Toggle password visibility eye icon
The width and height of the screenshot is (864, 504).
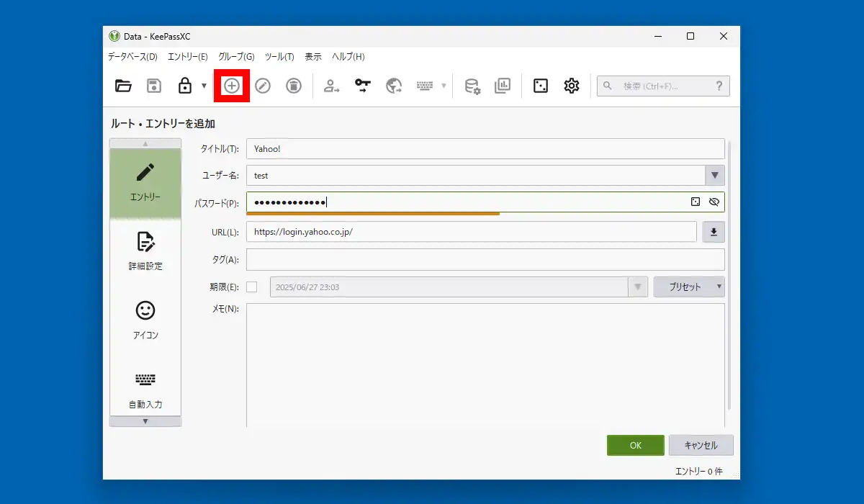(x=714, y=202)
